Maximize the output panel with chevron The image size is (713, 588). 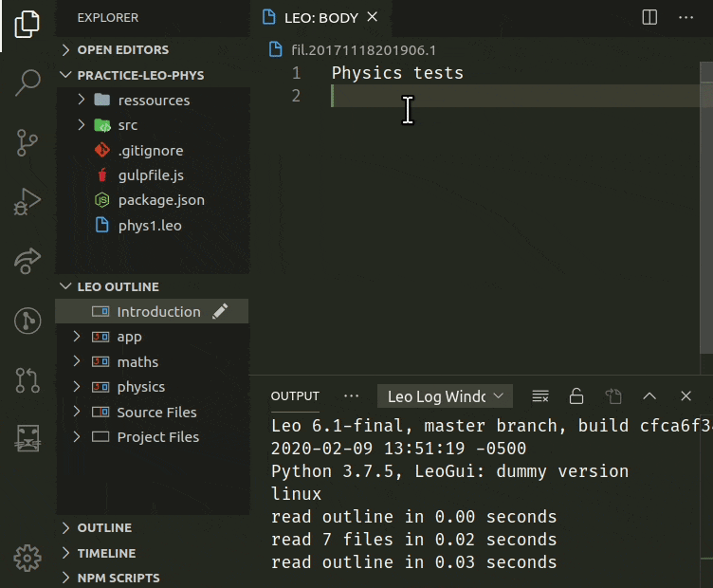[649, 396]
